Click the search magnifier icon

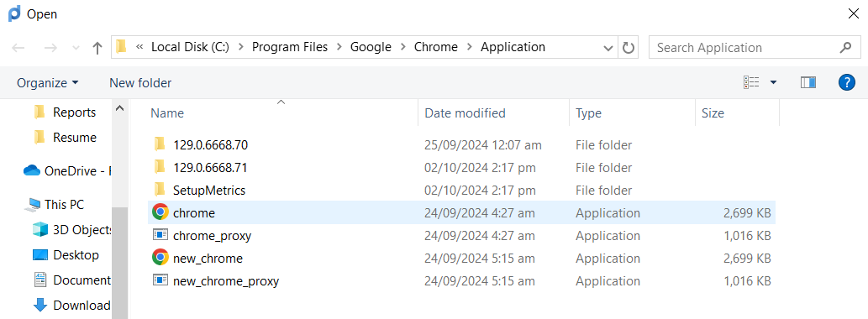click(845, 48)
